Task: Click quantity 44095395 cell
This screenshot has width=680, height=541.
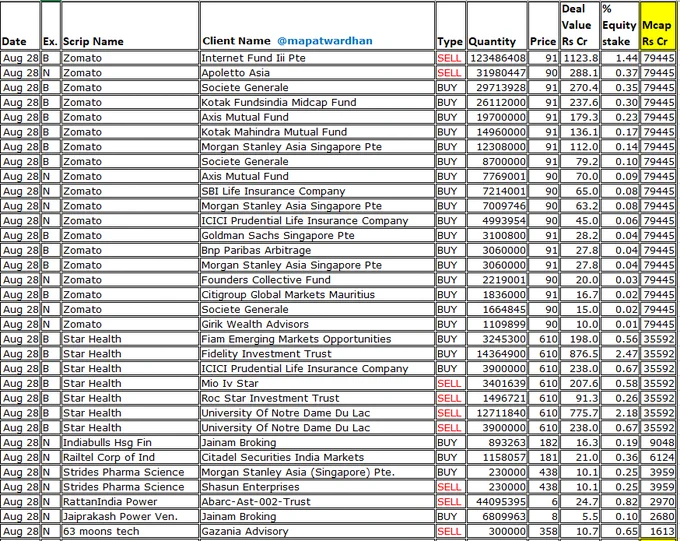Action: (x=497, y=502)
